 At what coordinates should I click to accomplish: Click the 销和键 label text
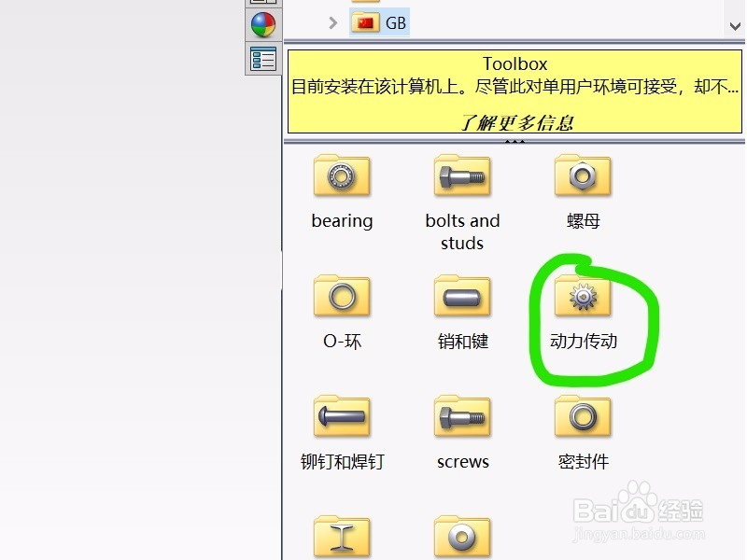click(x=462, y=342)
